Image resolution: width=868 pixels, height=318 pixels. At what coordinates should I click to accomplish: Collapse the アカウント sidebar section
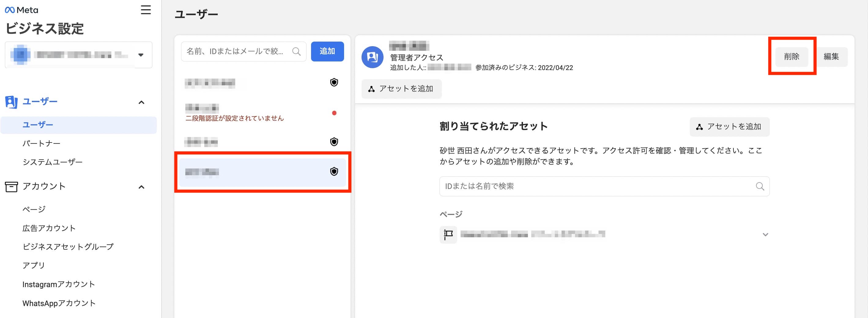click(141, 187)
